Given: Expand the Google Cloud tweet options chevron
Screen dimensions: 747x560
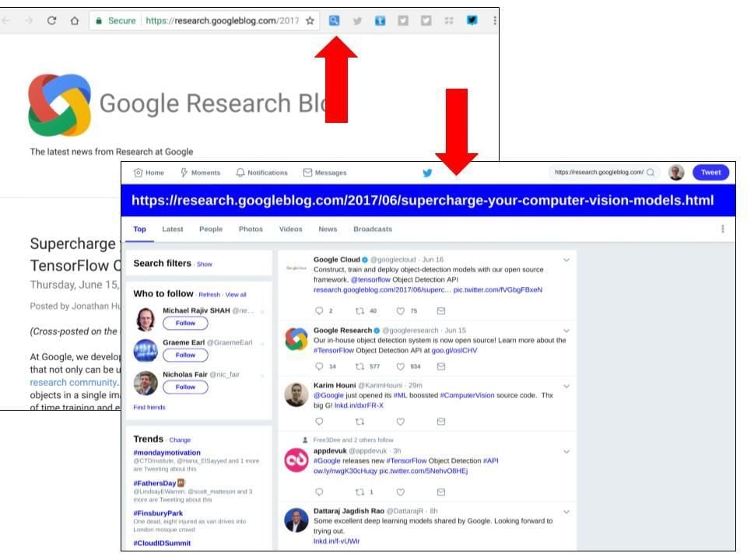Looking at the screenshot, I should [x=566, y=260].
